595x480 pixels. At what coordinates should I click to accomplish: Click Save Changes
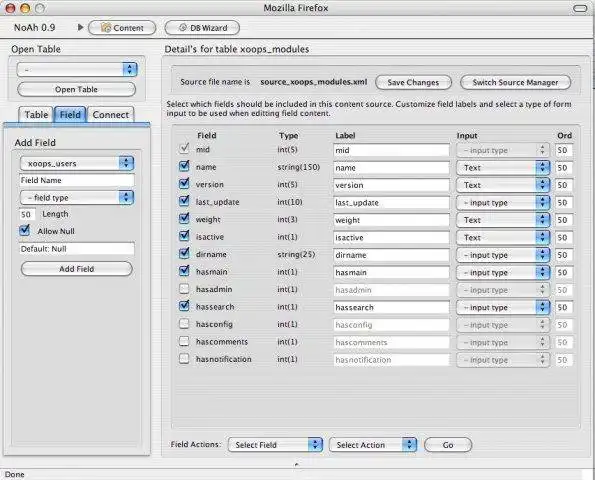413,82
